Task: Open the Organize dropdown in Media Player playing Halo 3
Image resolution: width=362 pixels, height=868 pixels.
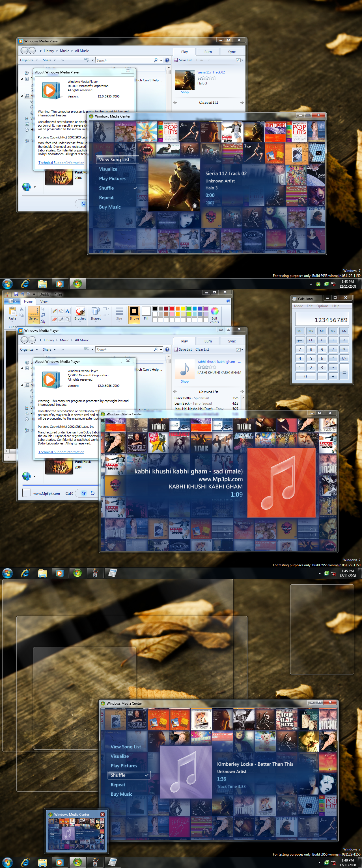Action: tap(29, 60)
